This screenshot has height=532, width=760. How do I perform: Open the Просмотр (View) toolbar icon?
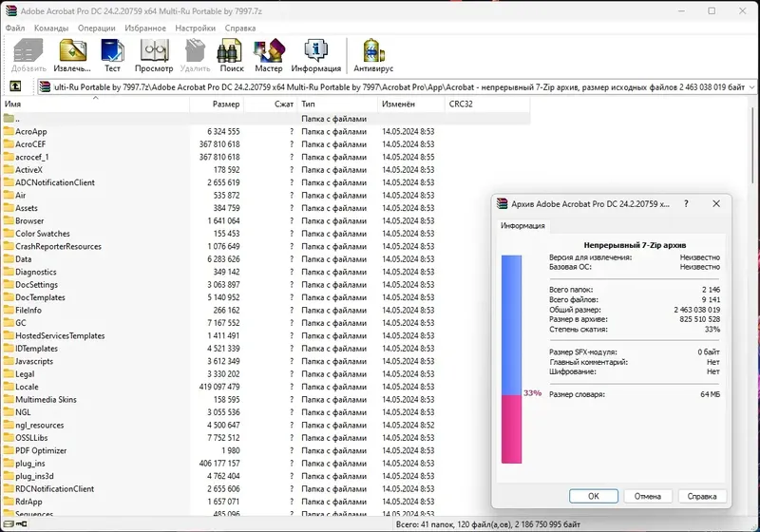click(154, 56)
